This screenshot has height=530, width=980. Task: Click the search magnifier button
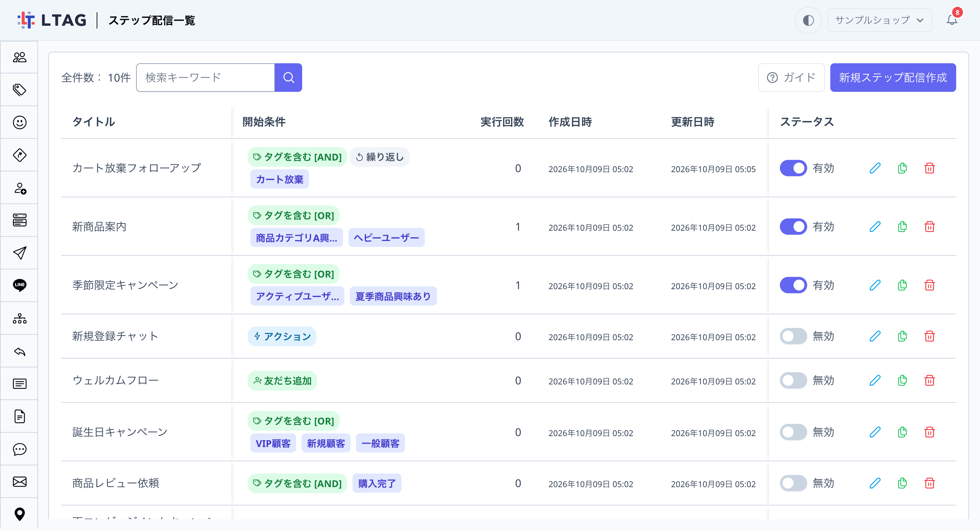point(288,78)
